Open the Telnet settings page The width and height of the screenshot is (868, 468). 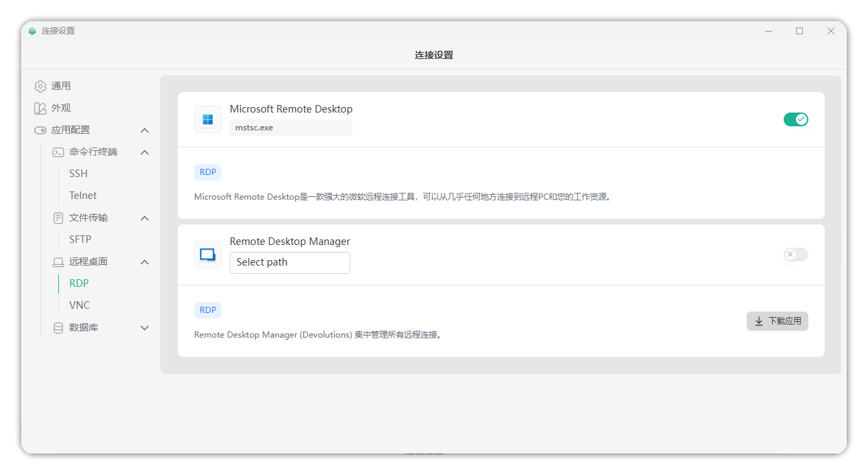[83, 196]
